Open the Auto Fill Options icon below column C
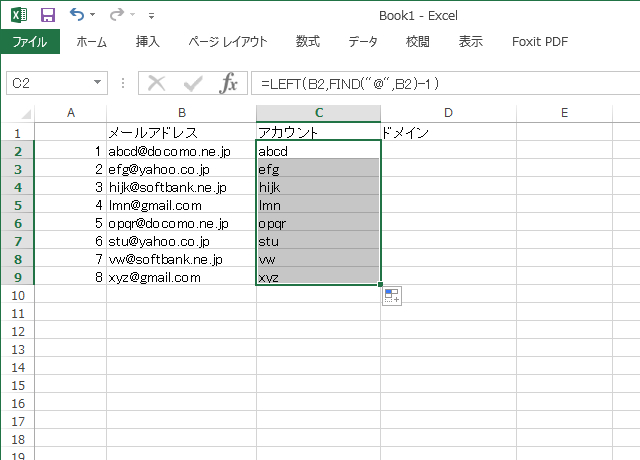640x460 pixels. (392, 296)
